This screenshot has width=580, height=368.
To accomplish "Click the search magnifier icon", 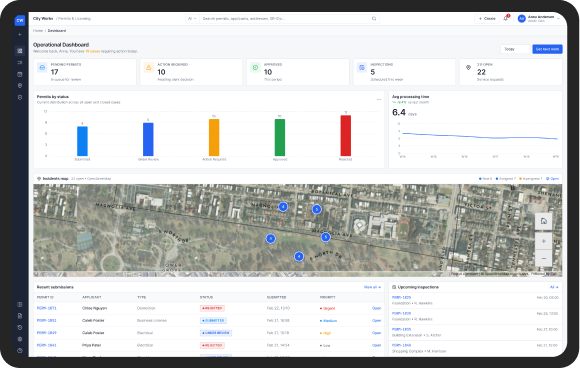I will [x=374, y=18].
